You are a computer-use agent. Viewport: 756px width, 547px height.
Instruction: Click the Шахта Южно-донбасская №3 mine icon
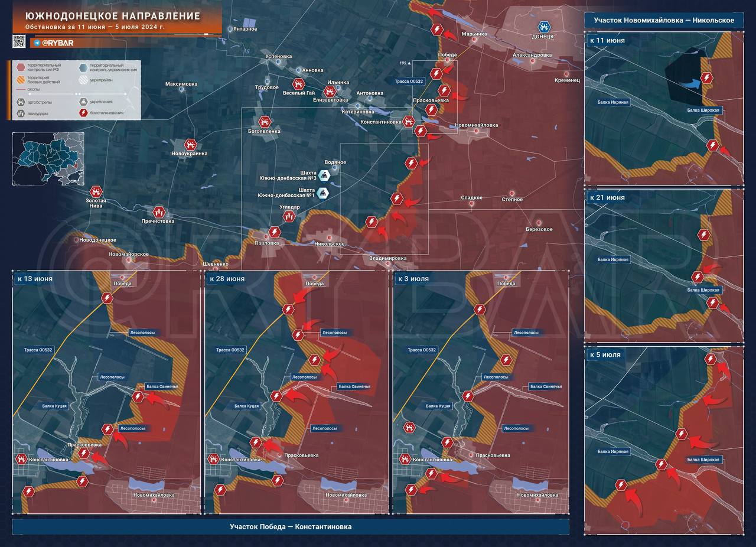tap(325, 174)
